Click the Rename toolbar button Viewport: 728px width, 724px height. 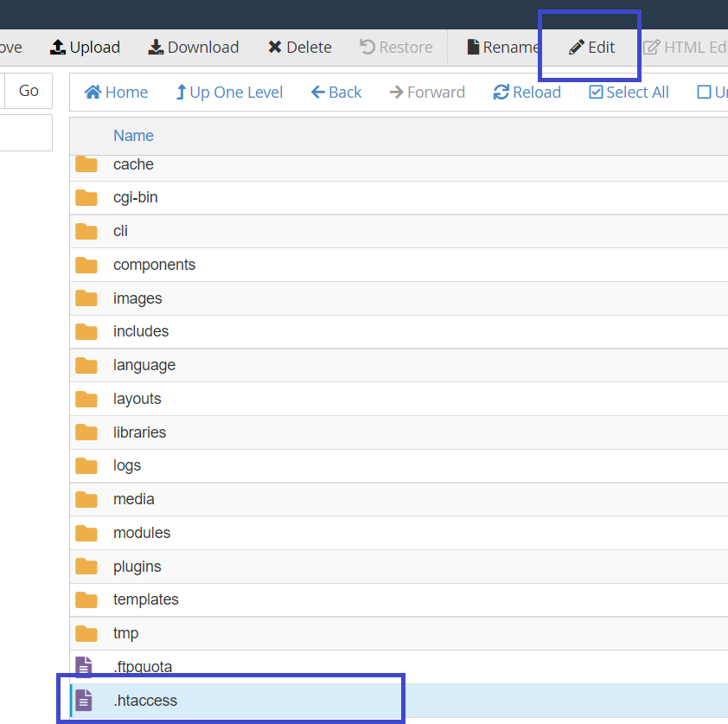coord(503,48)
